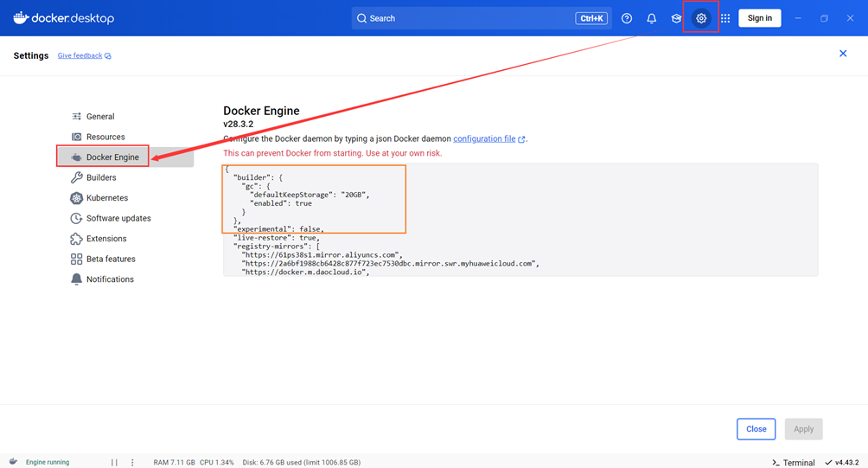Open the engine three-dots menu
Screen dimensions: 868x468
tap(132, 462)
